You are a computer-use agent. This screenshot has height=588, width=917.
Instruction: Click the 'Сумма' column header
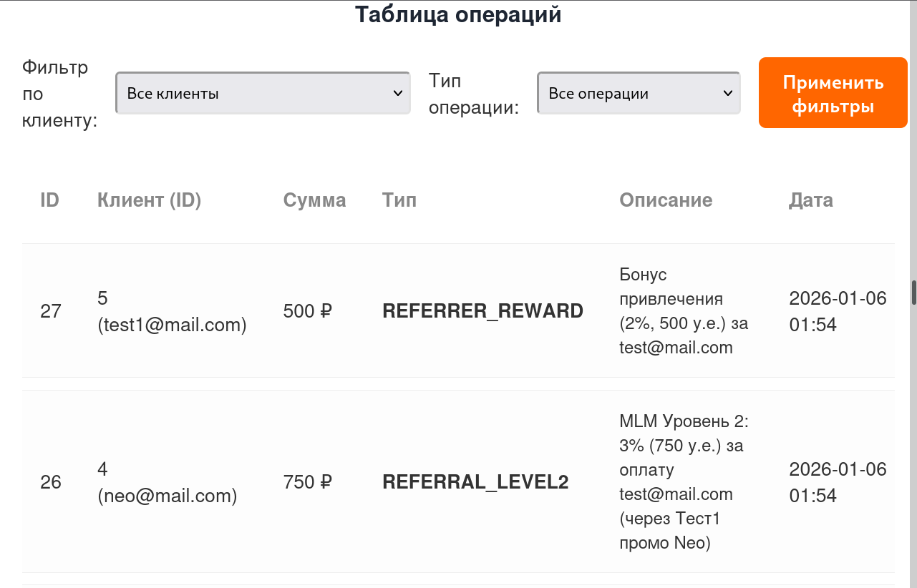[314, 200]
